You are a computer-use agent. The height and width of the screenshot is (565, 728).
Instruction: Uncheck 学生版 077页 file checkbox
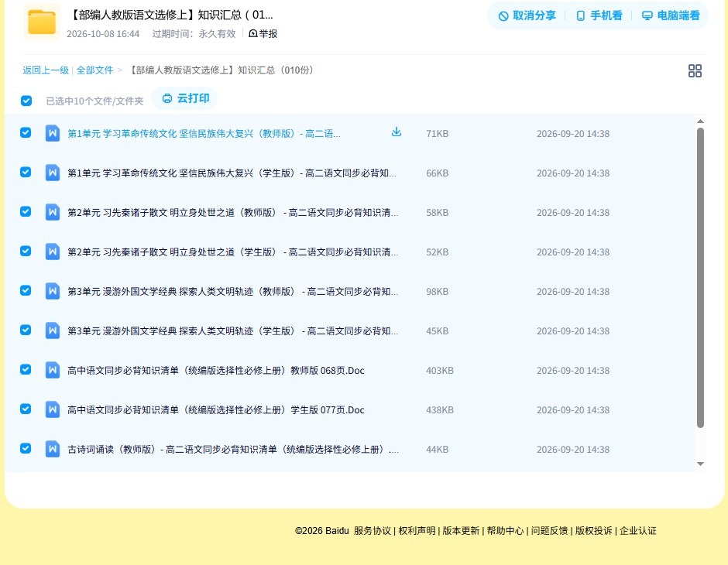pyautogui.click(x=26, y=409)
